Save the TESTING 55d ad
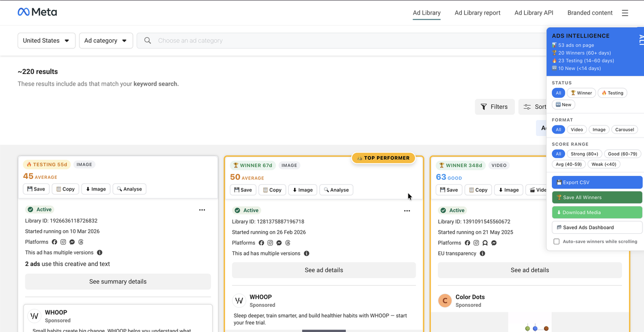Screen dimensions: 644x332 click(36, 189)
